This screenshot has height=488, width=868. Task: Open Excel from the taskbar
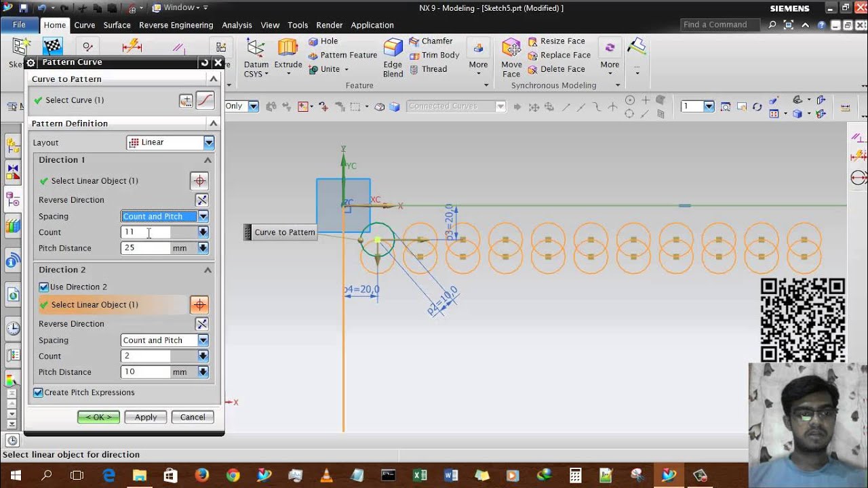(420, 475)
